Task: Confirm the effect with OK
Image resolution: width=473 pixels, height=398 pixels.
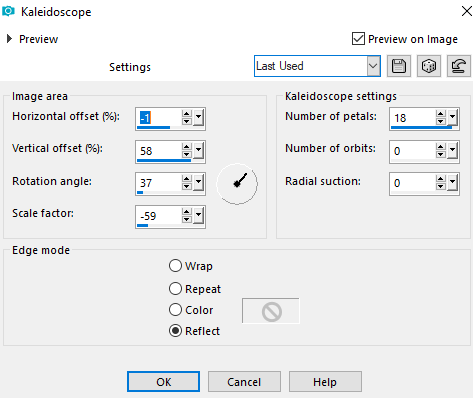Action: click(163, 382)
